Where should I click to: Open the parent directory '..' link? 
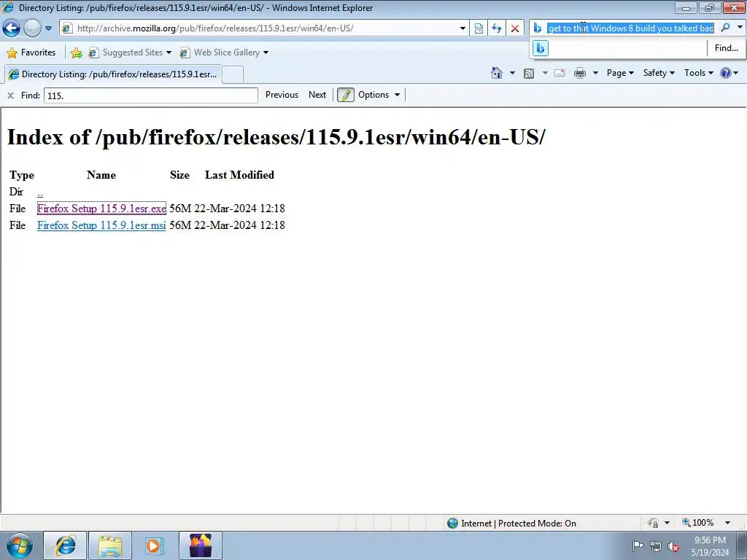pos(40,192)
